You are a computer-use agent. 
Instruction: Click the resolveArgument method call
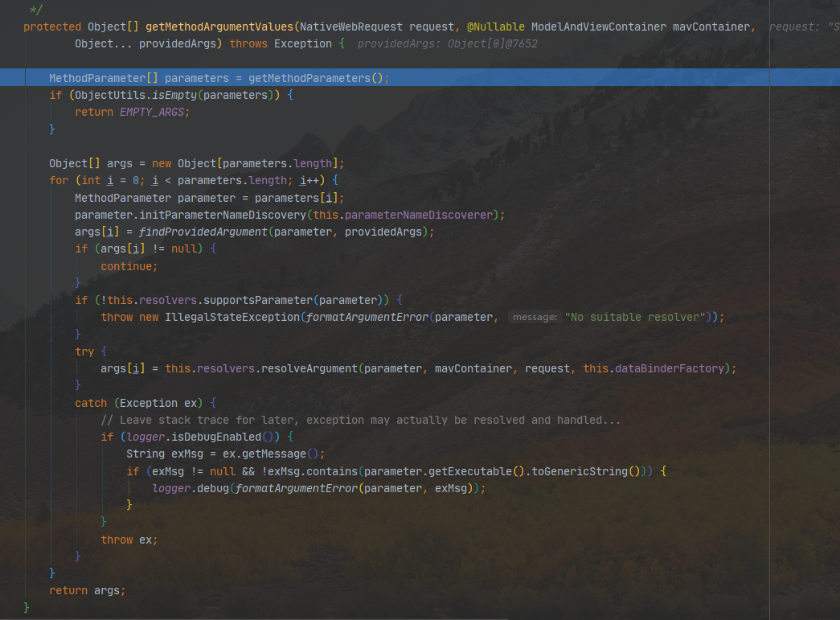tap(309, 368)
